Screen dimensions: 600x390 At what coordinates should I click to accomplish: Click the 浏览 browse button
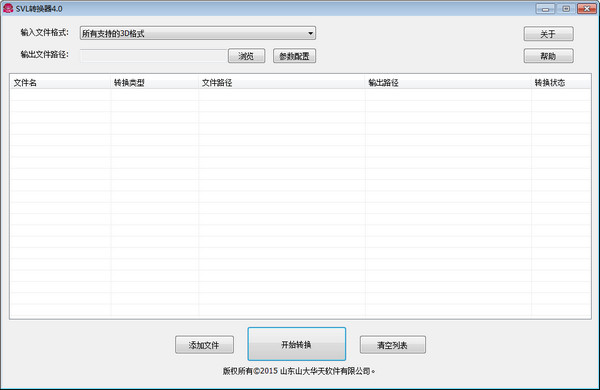click(246, 56)
